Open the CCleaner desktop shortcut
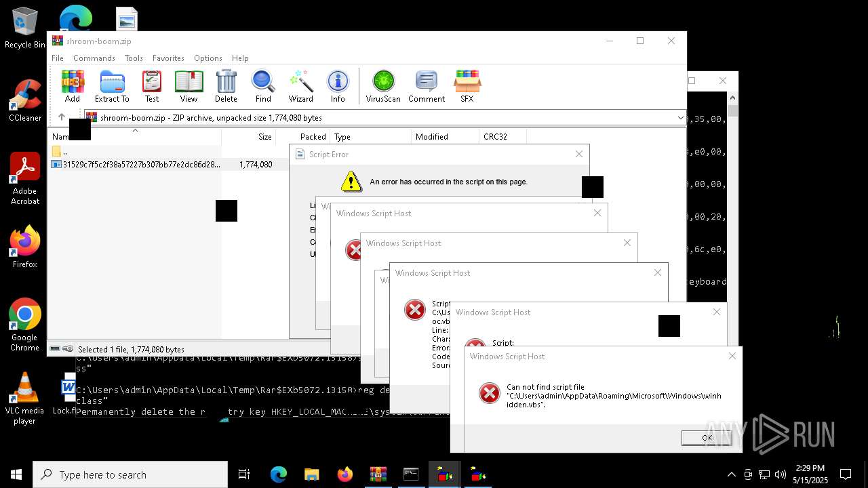 [x=25, y=100]
